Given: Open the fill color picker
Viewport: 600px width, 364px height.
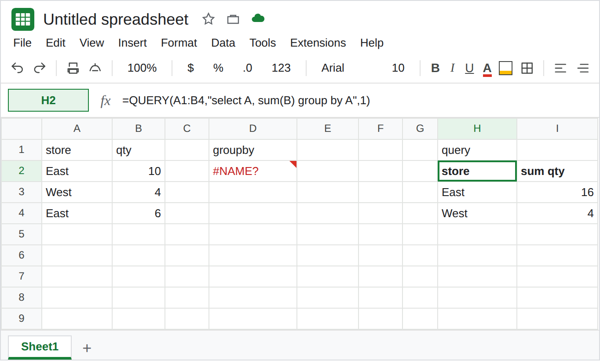Looking at the screenshot, I should coord(505,68).
